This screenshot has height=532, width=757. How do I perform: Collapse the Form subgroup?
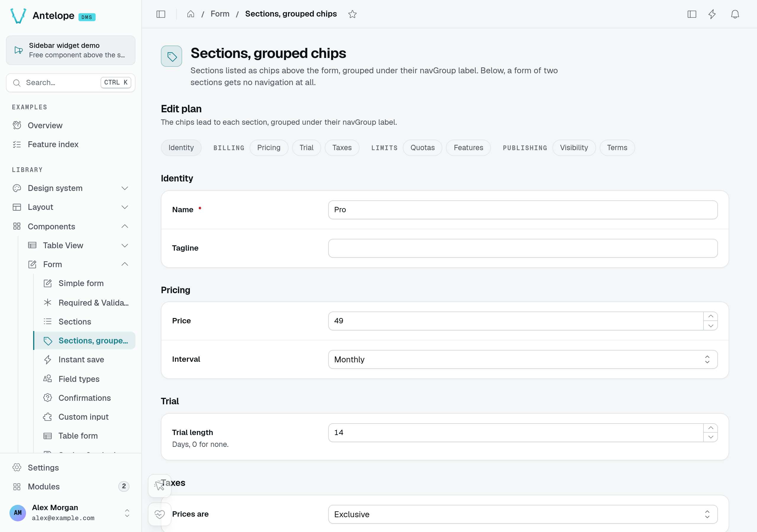[78, 264]
